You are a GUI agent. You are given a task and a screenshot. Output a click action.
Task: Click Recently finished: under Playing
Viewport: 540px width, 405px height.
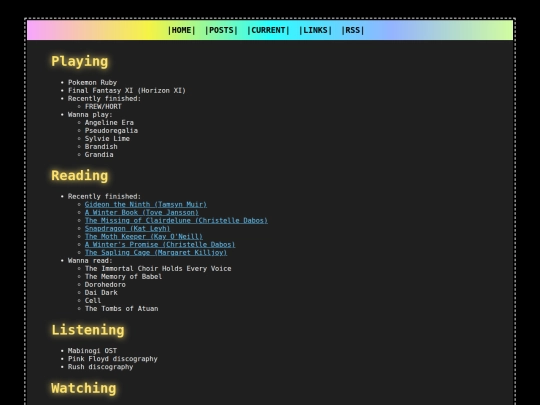[x=104, y=98]
